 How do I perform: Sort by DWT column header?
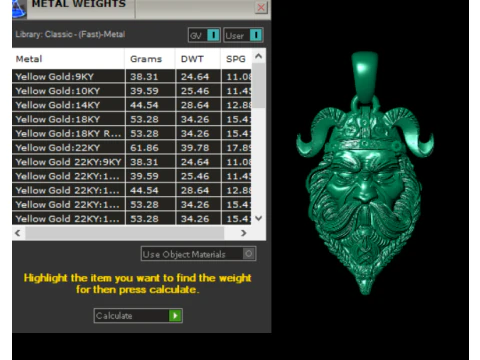[x=198, y=59]
